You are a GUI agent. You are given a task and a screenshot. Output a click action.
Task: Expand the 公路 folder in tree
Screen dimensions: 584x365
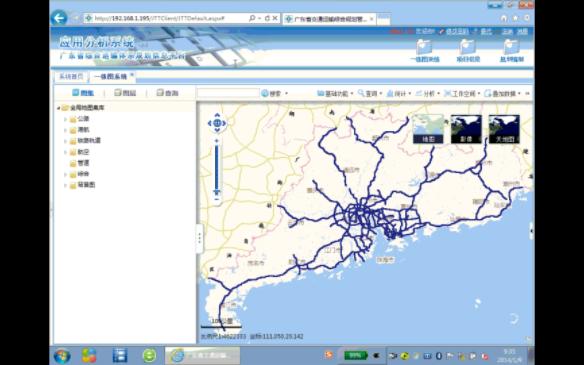point(65,119)
